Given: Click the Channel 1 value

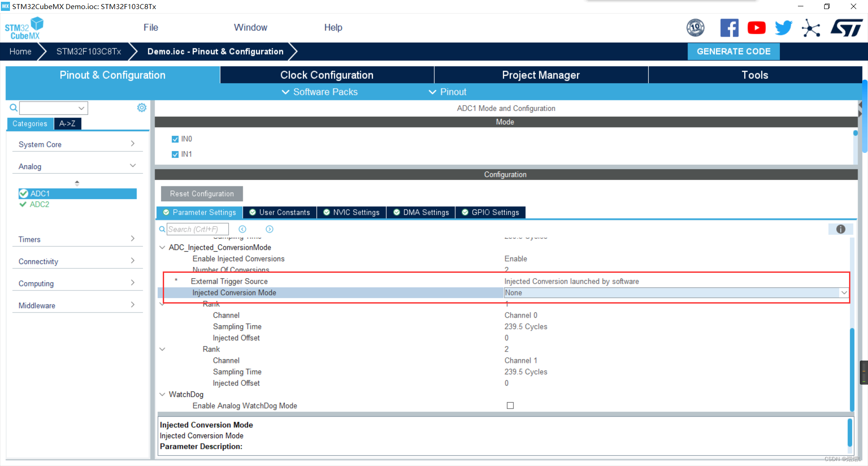Looking at the screenshot, I should click(x=521, y=361).
